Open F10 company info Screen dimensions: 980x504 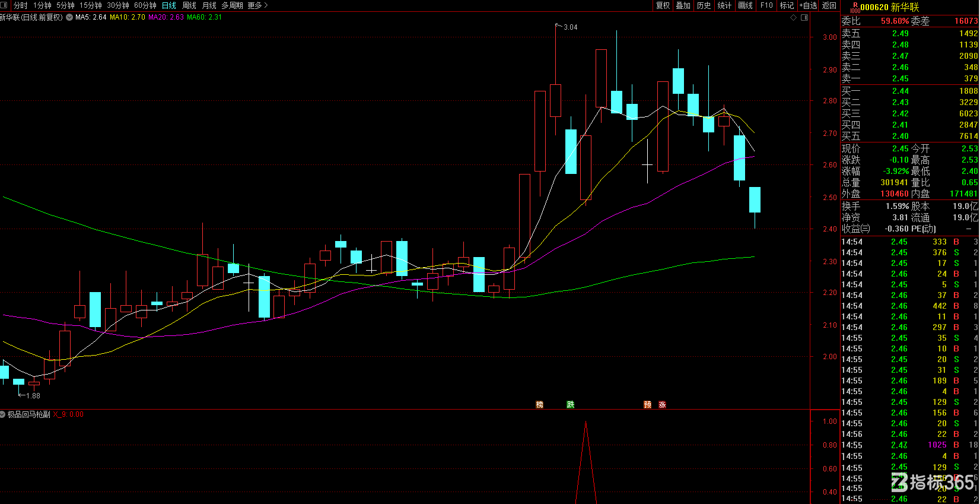766,5
